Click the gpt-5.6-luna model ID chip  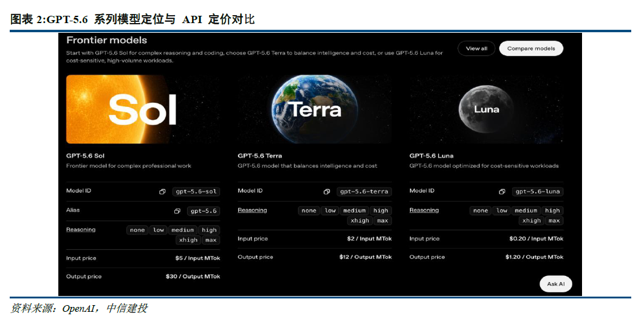[538, 191]
